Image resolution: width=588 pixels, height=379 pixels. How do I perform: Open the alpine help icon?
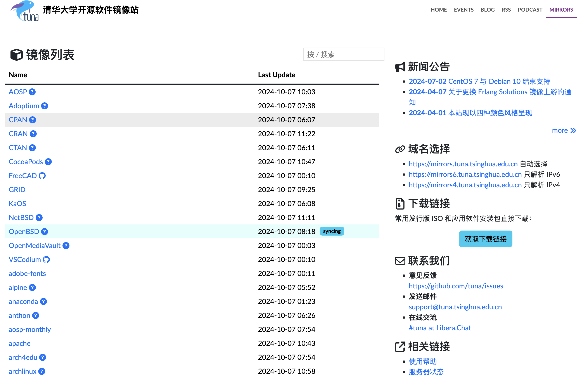click(32, 288)
